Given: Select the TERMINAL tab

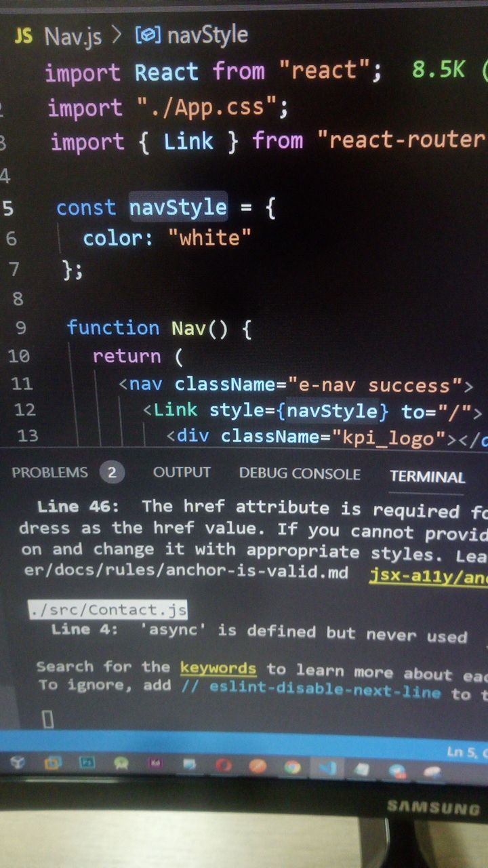Looking at the screenshot, I should coord(428,477).
